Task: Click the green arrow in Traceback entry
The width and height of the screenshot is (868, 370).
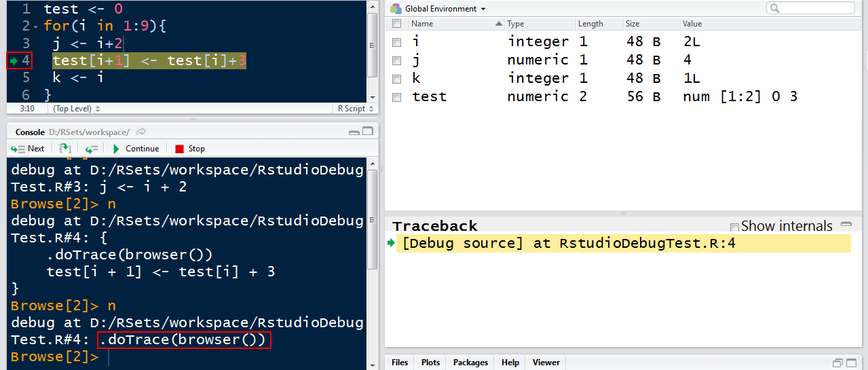Action: (391, 244)
